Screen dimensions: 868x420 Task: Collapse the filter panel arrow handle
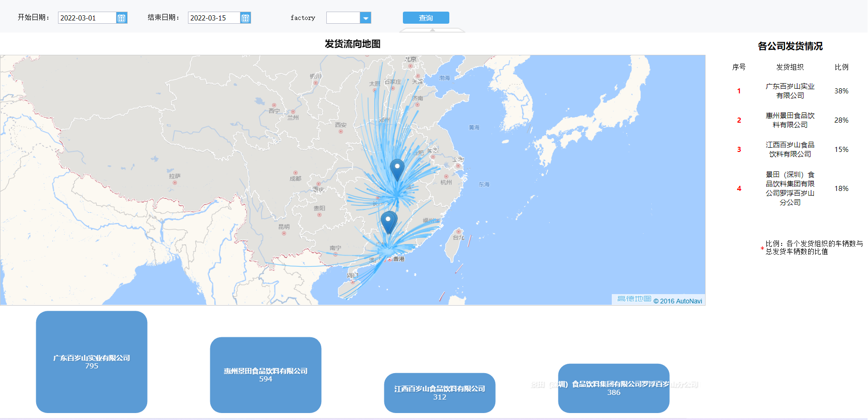coord(432,30)
